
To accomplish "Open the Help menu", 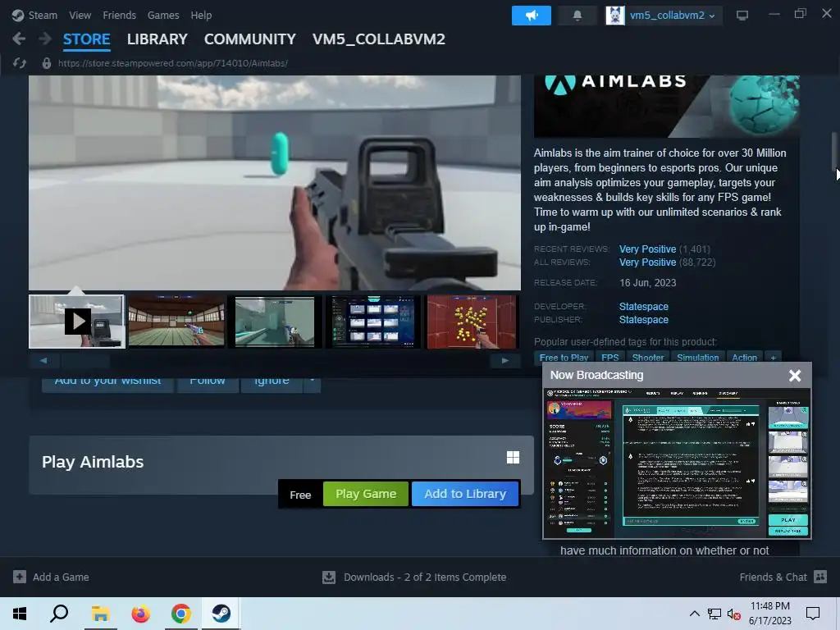I will click(201, 15).
